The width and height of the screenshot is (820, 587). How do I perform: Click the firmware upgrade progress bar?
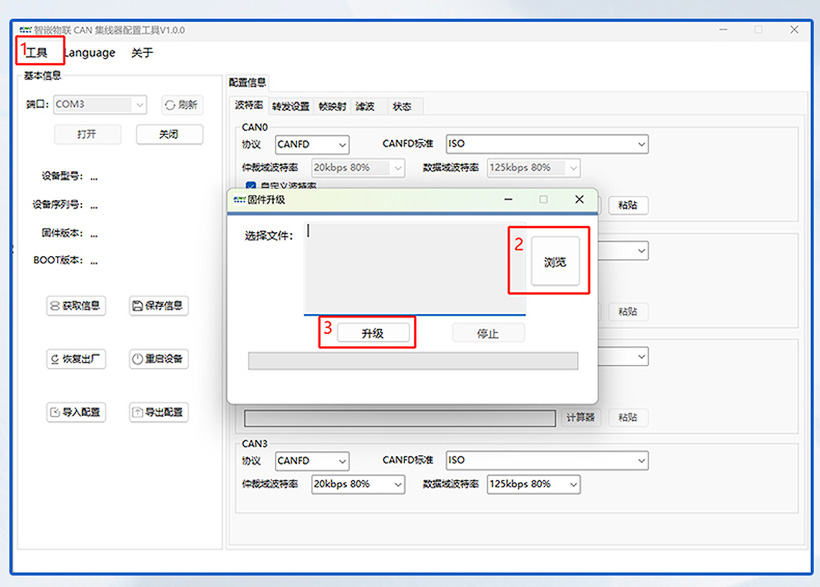click(x=412, y=361)
